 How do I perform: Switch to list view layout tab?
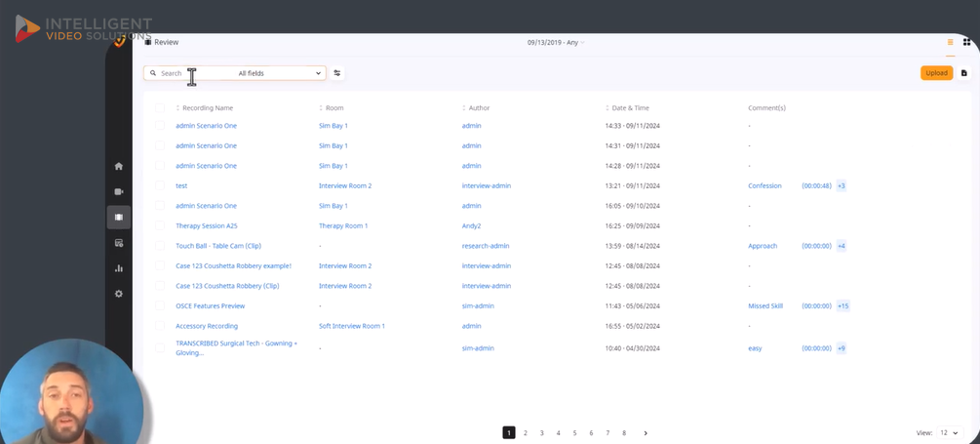[950, 42]
